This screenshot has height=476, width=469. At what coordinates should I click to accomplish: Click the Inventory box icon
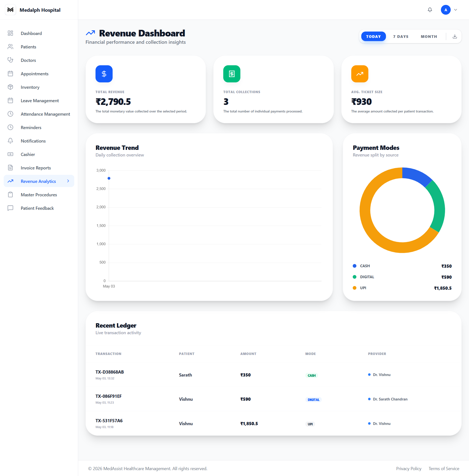click(x=10, y=87)
